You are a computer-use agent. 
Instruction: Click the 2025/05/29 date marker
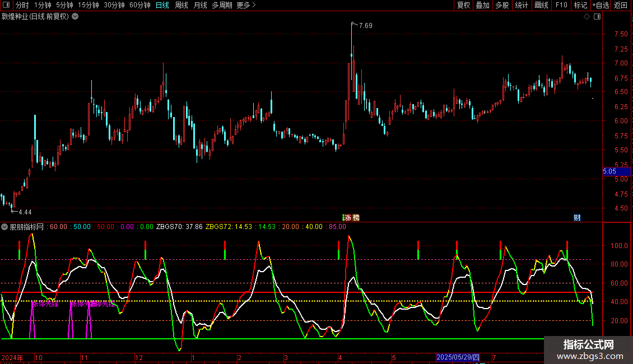tap(458, 357)
